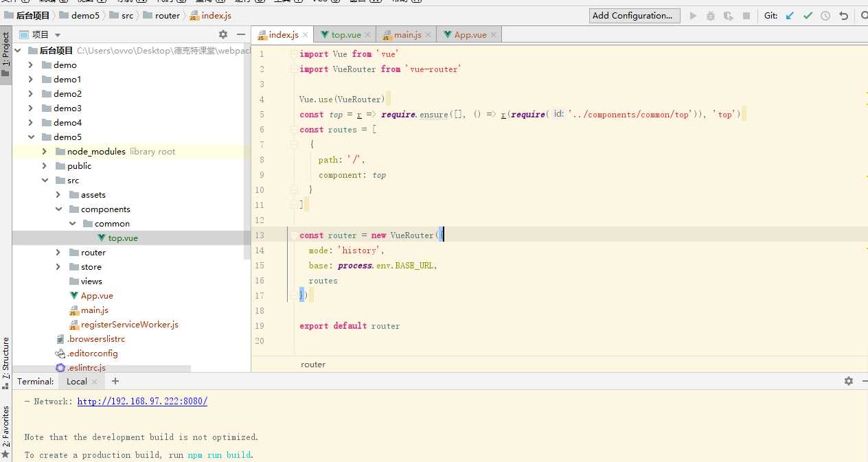Expand the assets folder
Viewport: 868px width, 462px height.
pyautogui.click(x=58, y=195)
